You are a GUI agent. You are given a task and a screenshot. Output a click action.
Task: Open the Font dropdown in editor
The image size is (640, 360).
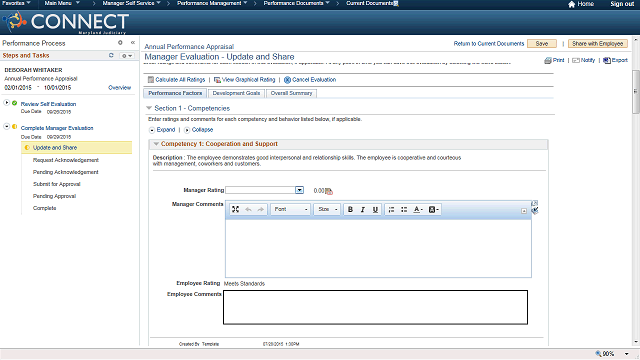(291, 209)
